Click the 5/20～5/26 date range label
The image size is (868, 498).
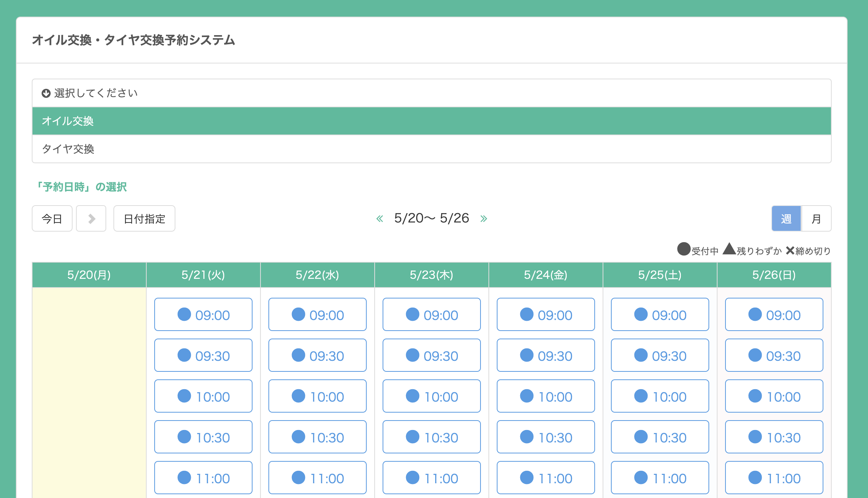[431, 218]
